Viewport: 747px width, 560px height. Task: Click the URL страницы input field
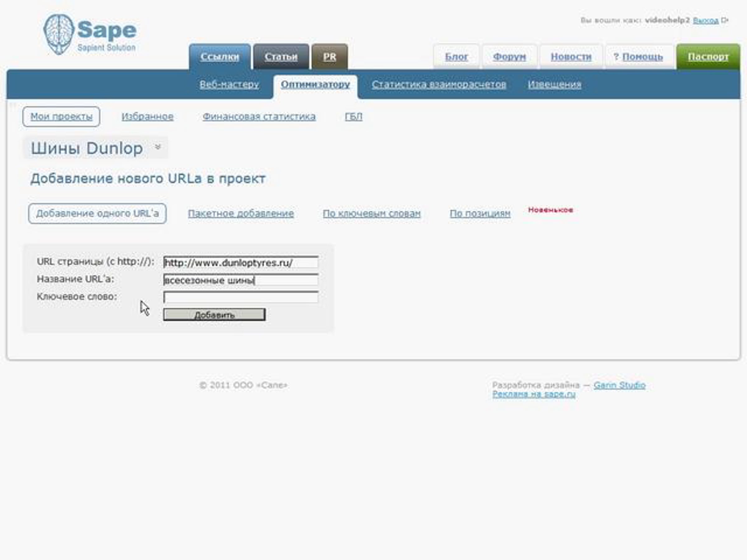tap(241, 262)
